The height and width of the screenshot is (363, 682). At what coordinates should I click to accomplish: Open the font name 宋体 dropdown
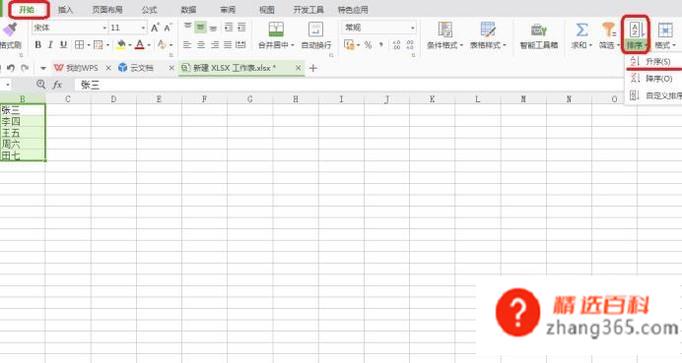click(104, 28)
